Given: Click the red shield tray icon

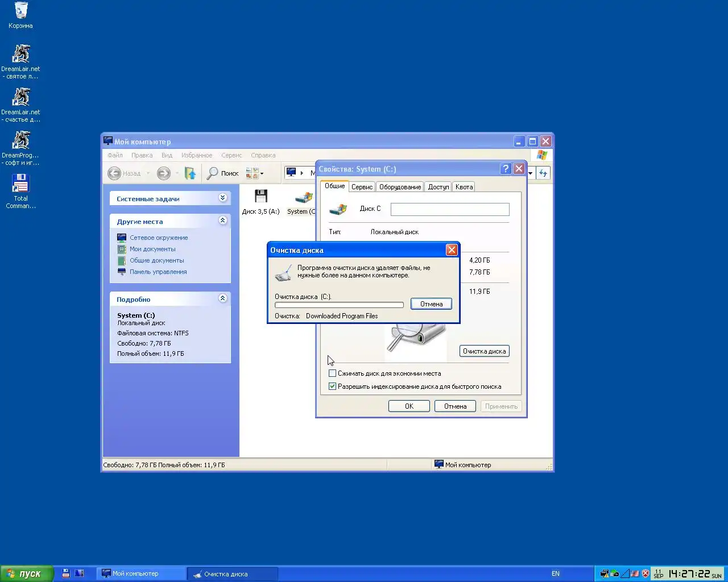Looking at the screenshot, I should pyautogui.click(x=646, y=573).
